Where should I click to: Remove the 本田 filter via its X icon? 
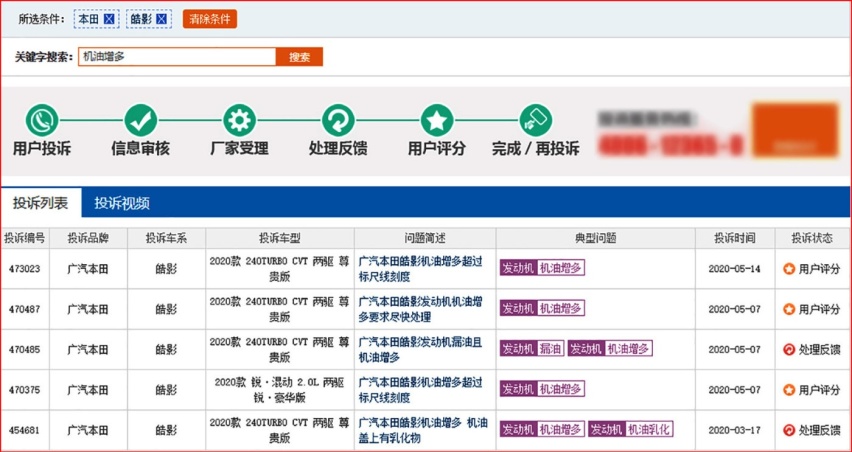(x=110, y=20)
